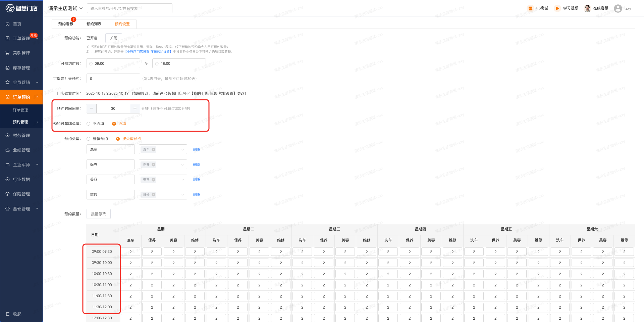
Task: Increase the appointment interval with the plus button
Action: click(x=135, y=108)
